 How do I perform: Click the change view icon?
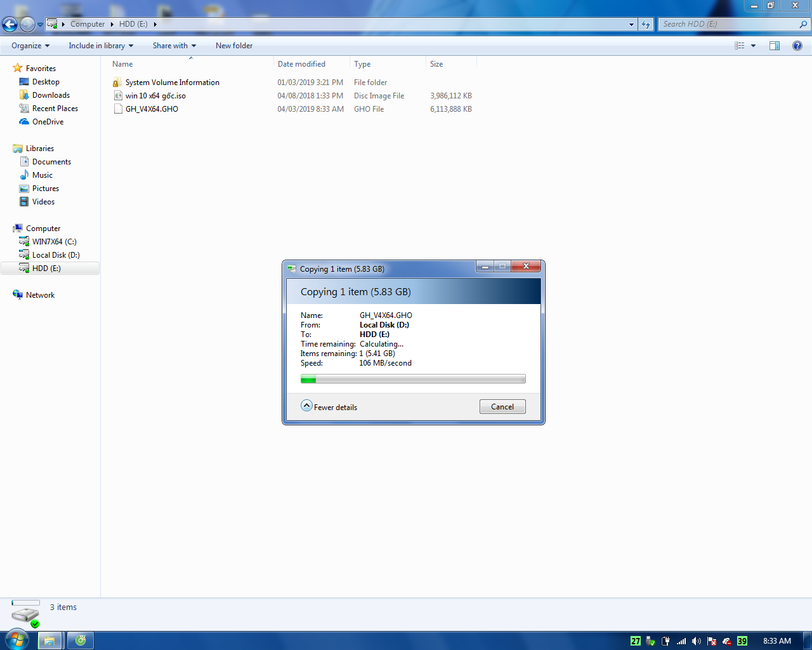coord(739,46)
